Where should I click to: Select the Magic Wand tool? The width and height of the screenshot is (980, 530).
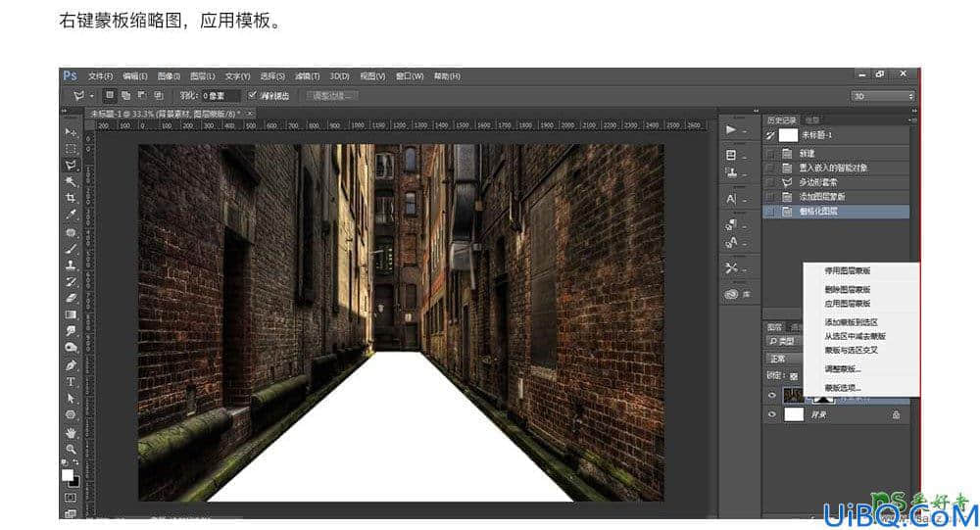tap(71, 181)
